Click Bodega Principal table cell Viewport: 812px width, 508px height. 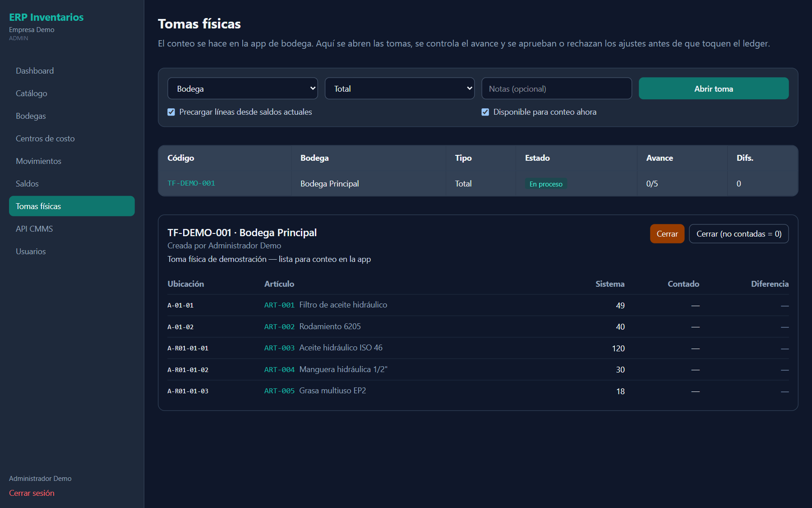[x=330, y=184]
